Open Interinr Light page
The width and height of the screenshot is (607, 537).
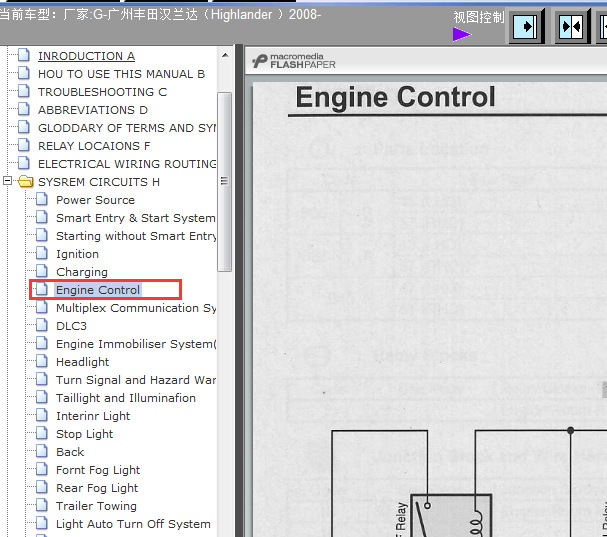pyautogui.click(x=93, y=416)
